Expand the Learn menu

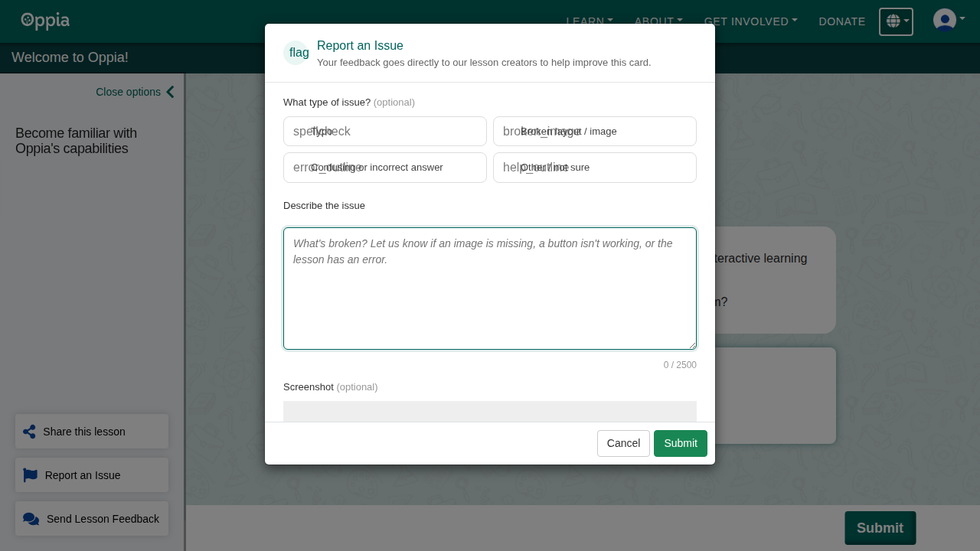click(589, 21)
